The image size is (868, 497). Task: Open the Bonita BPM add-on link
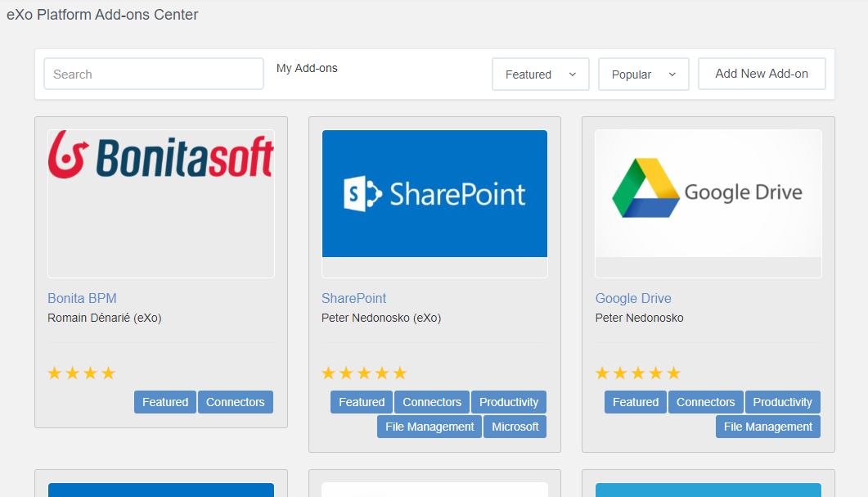(x=82, y=298)
